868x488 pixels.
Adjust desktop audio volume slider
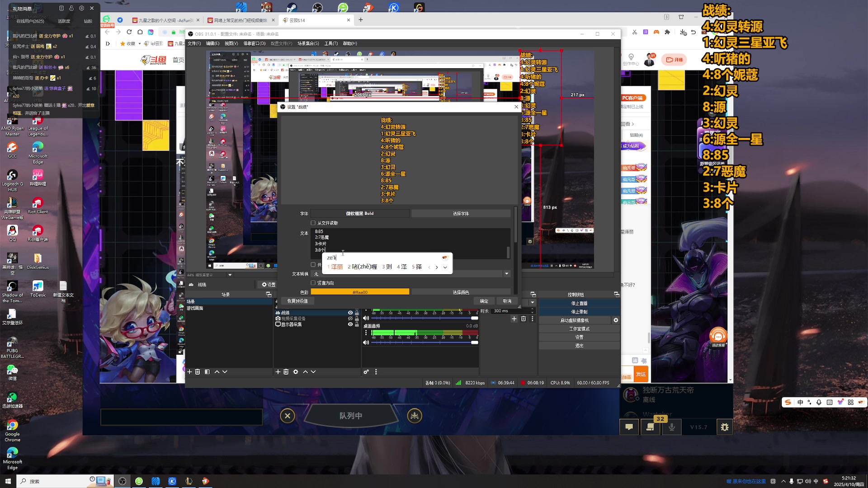pyautogui.click(x=425, y=343)
